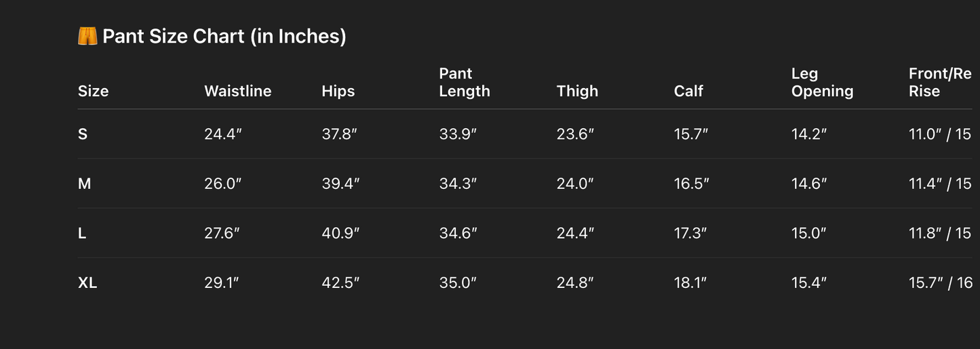Viewport: 980px width, 349px height.
Task: Select the Hips column header
Action: click(x=338, y=91)
